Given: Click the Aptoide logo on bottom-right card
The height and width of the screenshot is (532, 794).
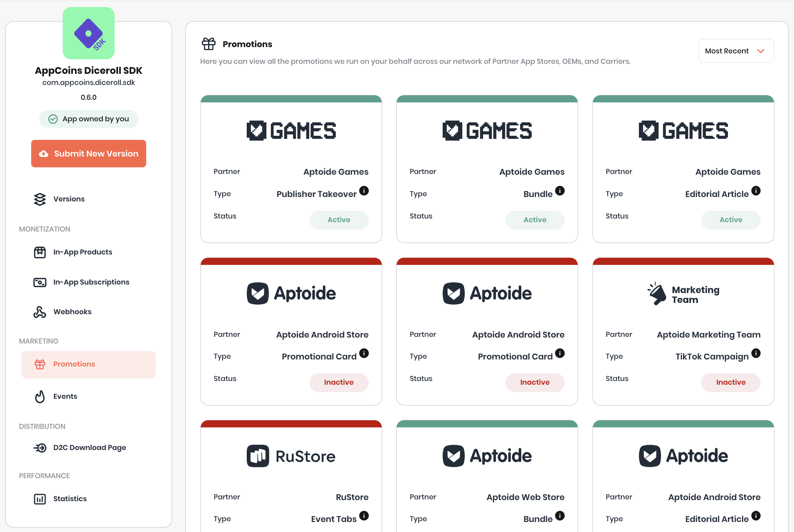Looking at the screenshot, I should (683, 456).
